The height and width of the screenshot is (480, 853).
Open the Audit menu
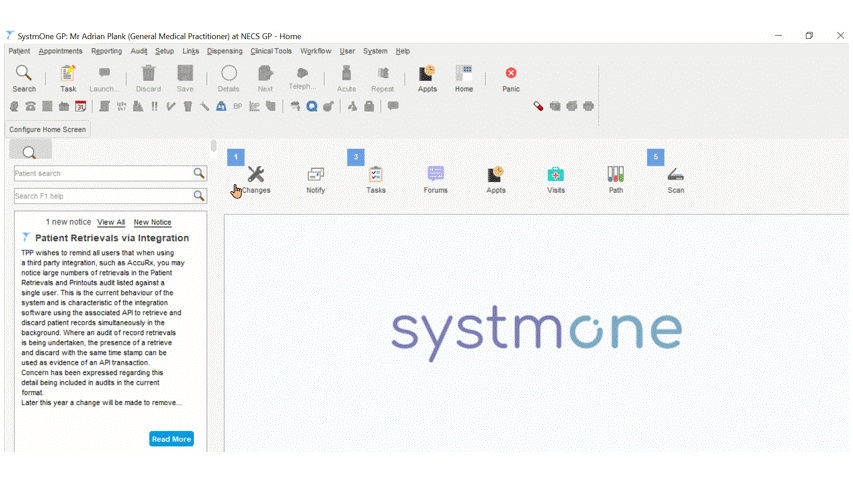coord(139,51)
